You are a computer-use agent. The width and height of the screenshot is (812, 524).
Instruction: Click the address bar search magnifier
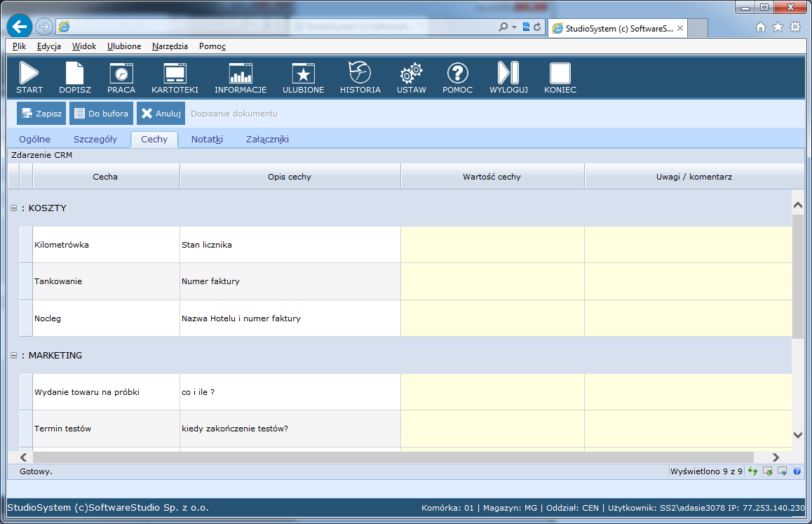(x=503, y=27)
